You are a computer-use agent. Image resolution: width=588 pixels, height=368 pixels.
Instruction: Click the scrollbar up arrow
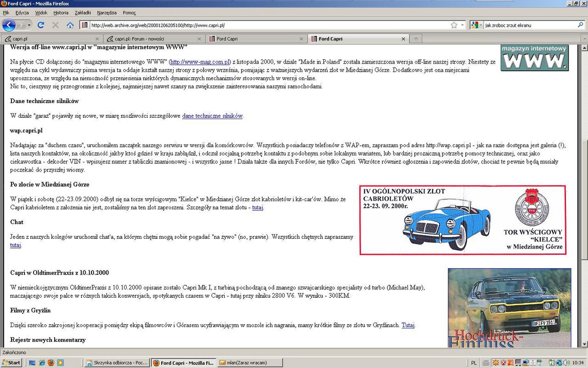[584, 48]
